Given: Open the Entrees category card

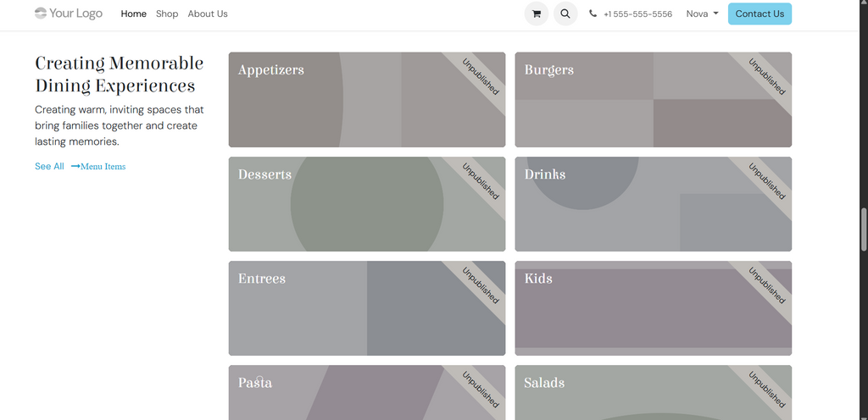Looking at the screenshot, I should click(x=367, y=308).
